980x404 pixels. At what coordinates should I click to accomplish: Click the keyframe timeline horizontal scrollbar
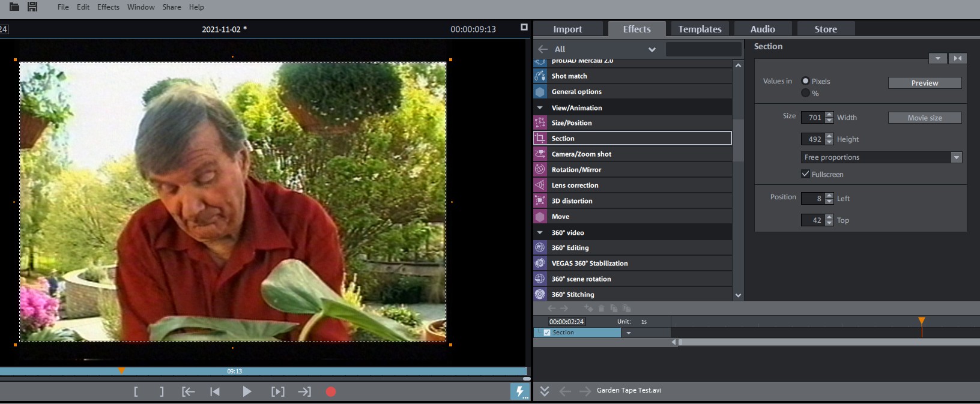pyautogui.click(x=829, y=342)
